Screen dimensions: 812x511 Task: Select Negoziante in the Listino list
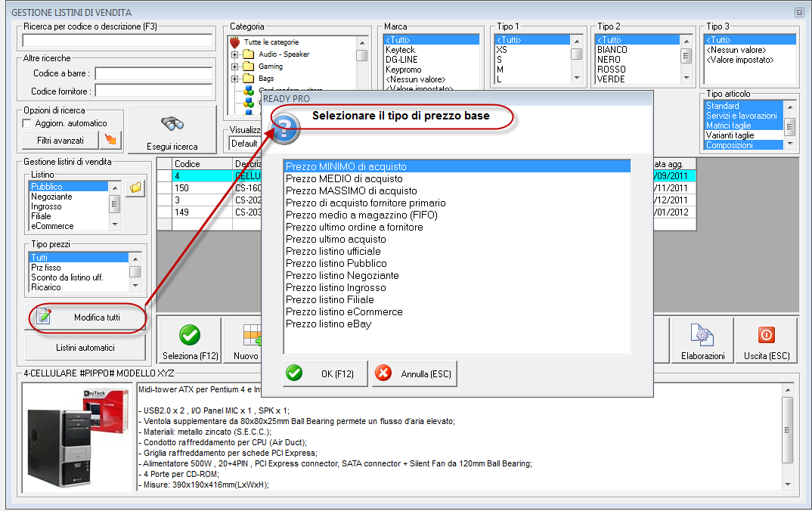(x=69, y=197)
